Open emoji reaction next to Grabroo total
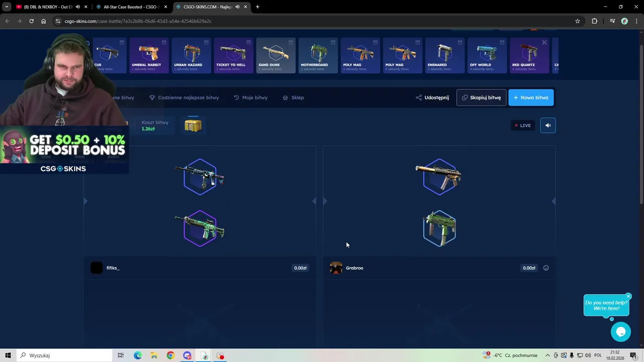Screen dimensions: 644x362 (x=546, y=268)
